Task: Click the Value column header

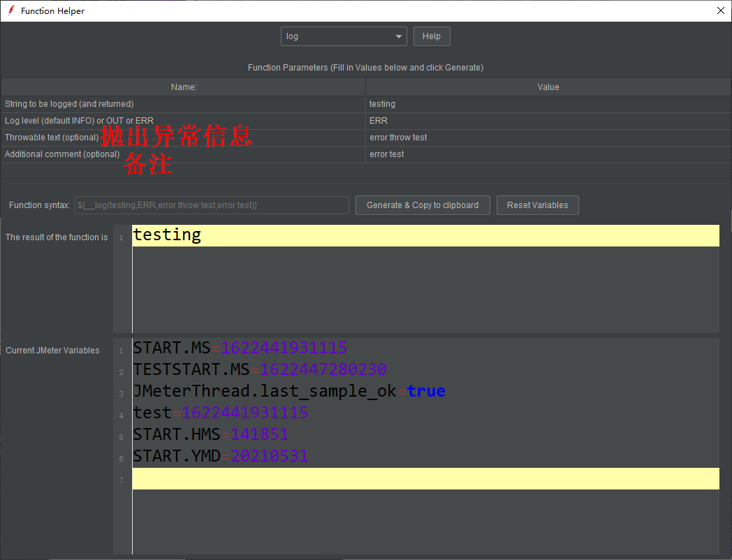Action: click(x=548, y=87)
